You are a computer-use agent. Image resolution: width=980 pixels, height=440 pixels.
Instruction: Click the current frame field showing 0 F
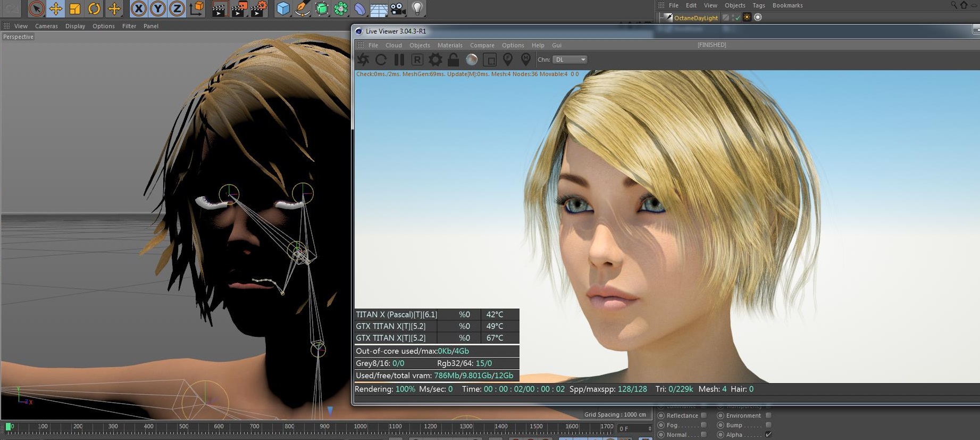(631, 428)
